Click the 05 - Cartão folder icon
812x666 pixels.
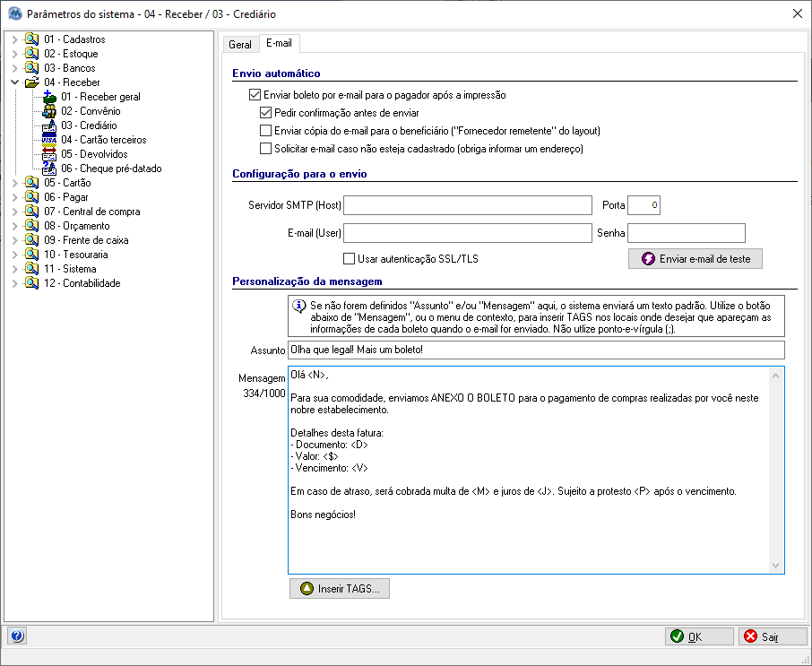coord(31,183)
